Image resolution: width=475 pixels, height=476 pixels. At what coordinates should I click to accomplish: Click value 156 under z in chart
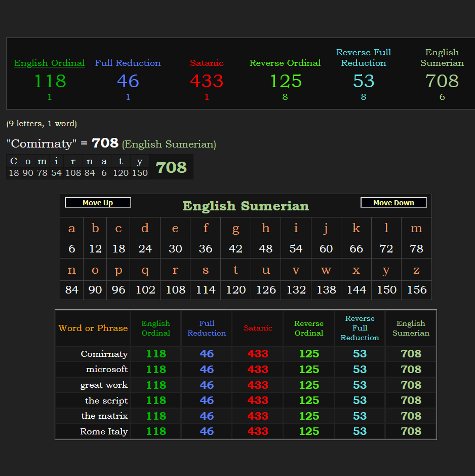coord(416,290)
